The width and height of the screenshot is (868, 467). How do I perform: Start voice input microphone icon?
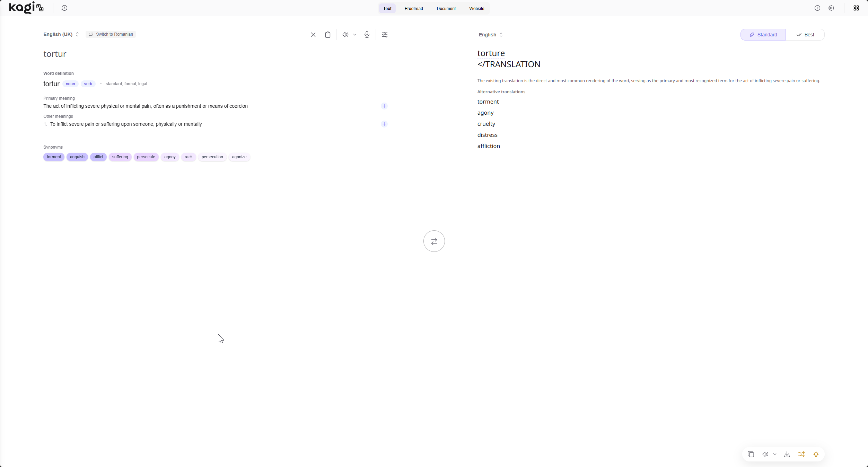point(367,35)
